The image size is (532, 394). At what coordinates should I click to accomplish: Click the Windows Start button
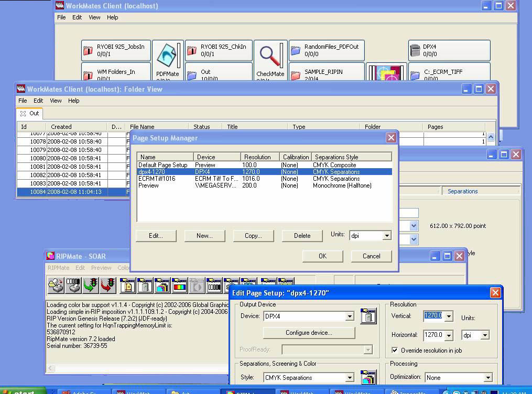23,391
